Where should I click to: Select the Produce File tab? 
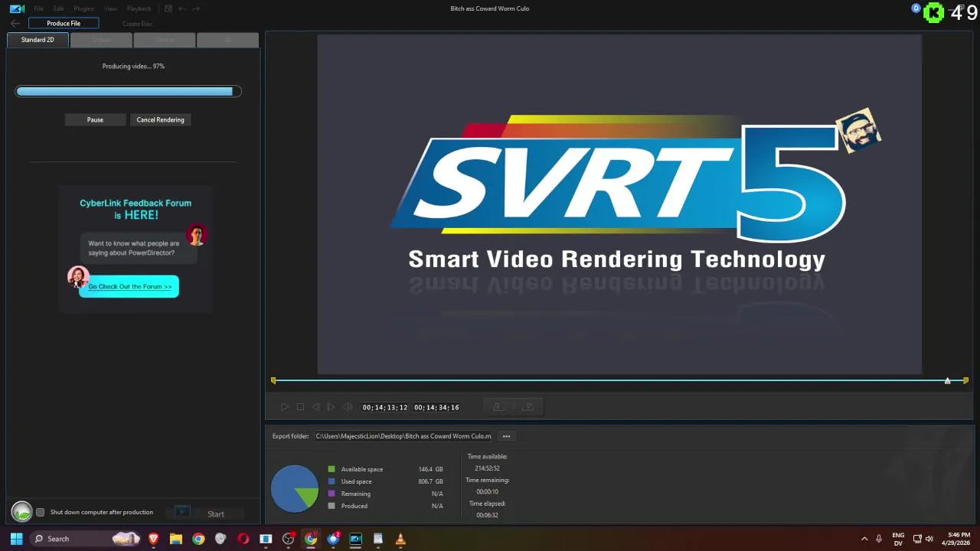tap(64, 24)
